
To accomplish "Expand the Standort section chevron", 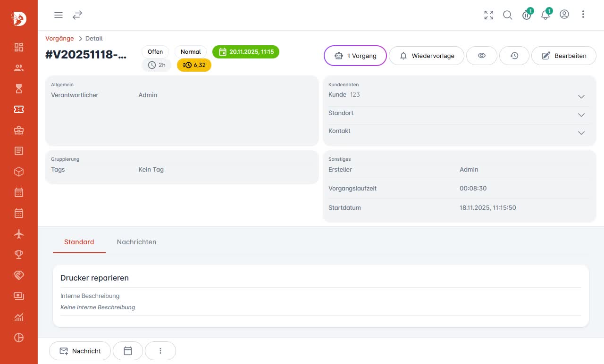I will [x=581, y=115].
